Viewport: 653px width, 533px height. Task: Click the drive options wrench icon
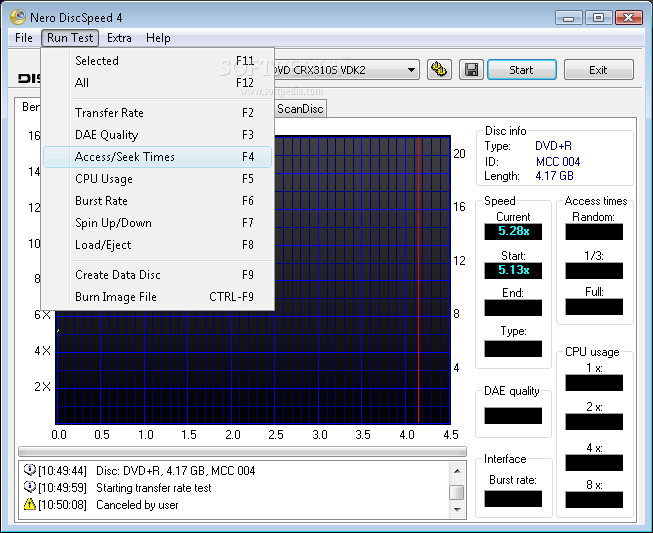point(439,69)
